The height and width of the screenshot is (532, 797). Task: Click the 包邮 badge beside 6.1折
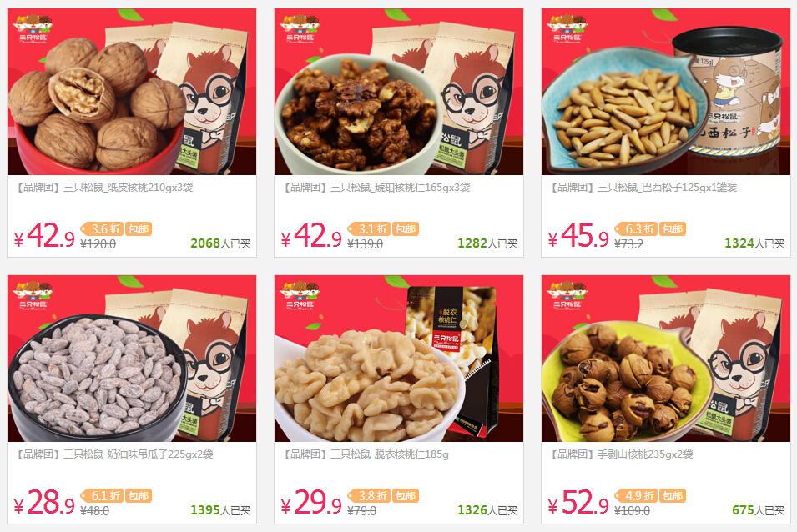pyautogui.click(x=139, y=496)
